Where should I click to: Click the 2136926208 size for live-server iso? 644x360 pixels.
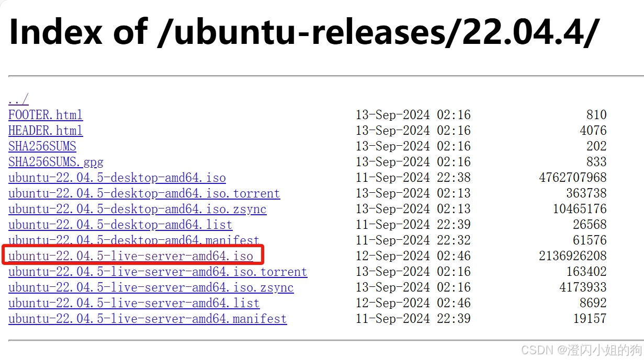(x=572, y=256)
